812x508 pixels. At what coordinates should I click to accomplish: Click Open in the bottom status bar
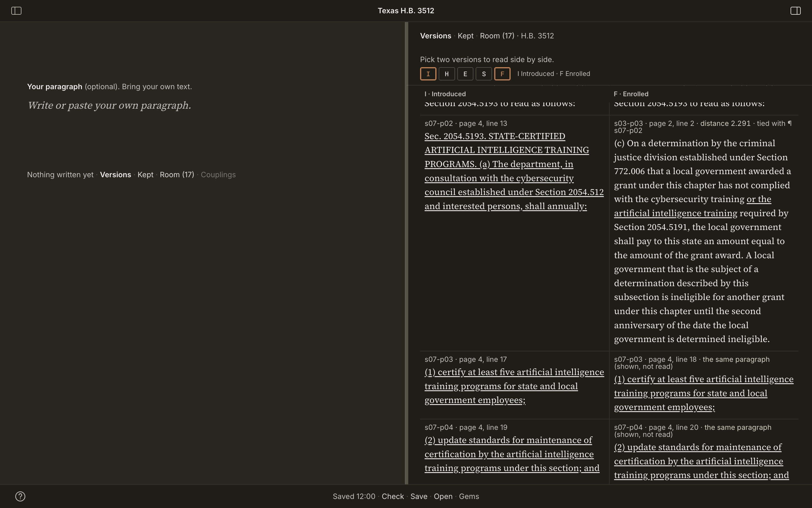click(443, 496)
